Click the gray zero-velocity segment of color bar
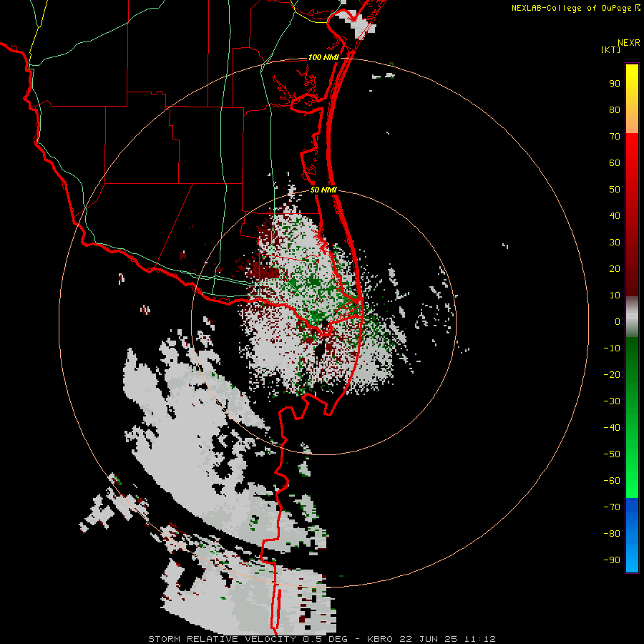The width and height of the screenshot is (644, 644). 632,317
